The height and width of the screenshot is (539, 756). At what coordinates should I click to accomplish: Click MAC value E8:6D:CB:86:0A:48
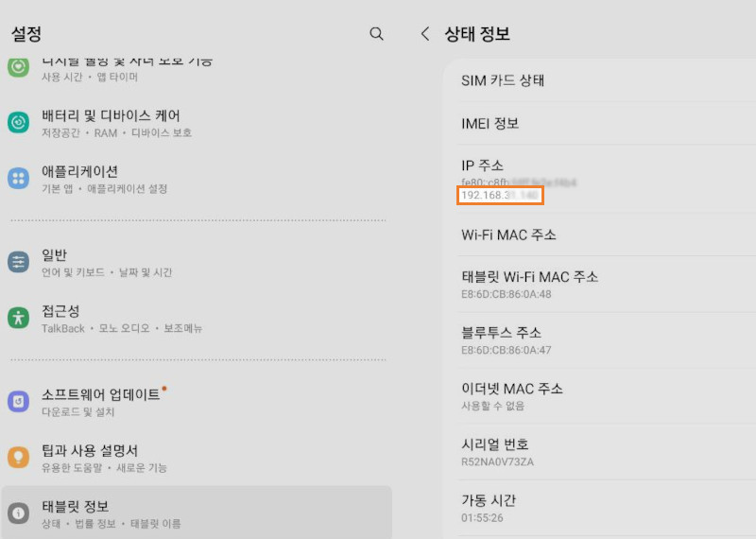point(507,294)
